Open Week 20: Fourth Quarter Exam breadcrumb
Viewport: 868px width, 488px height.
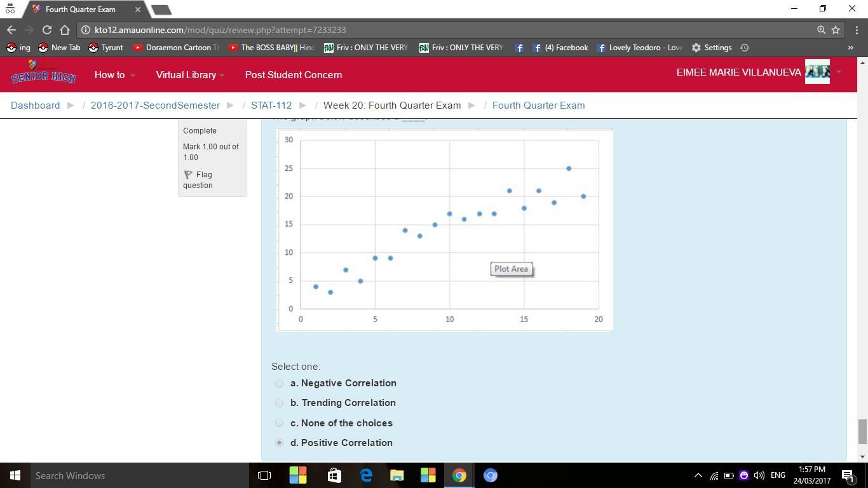pos(392,105)
